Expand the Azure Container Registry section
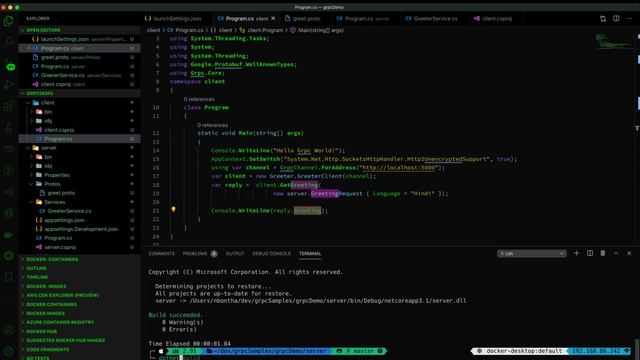This screenshot has height=360, width=640. tap(80, 322)
